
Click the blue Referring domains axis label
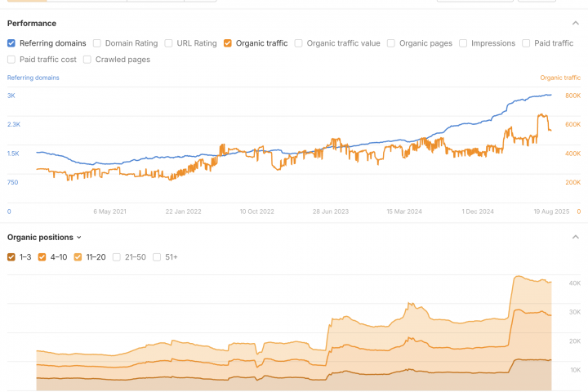pyautogui.click(x=33, y=78)
